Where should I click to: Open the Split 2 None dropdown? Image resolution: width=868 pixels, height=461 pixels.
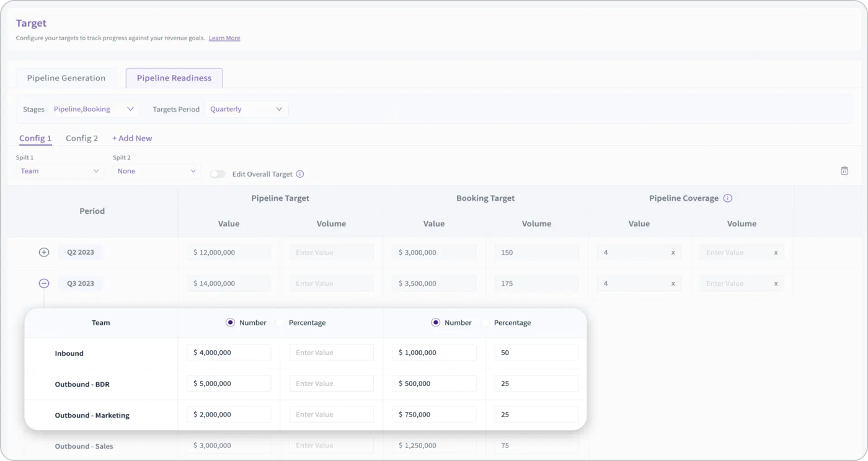pos(156,171)
